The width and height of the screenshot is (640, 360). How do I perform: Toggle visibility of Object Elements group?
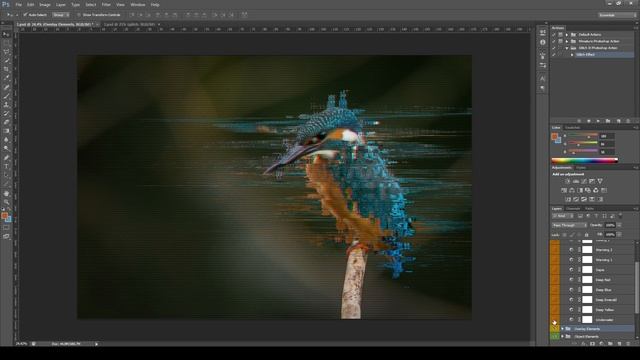[555, 337]
